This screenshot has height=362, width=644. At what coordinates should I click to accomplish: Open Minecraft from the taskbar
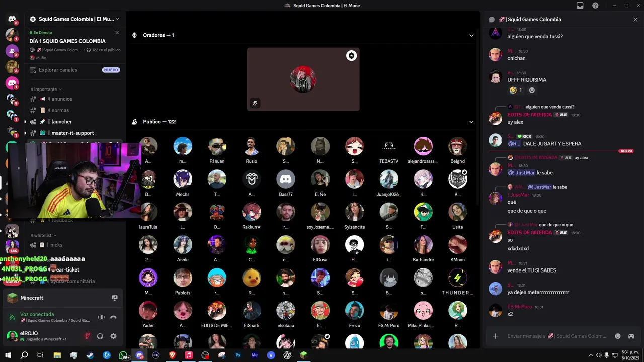point(304,355)
